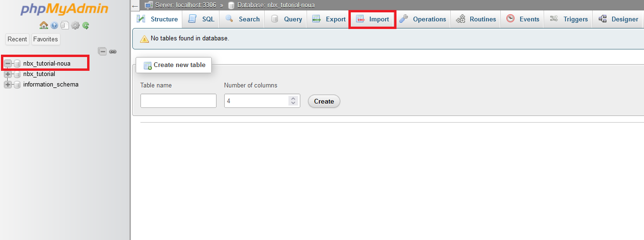Click 'No tables found in database.' message

pos(190,38)
